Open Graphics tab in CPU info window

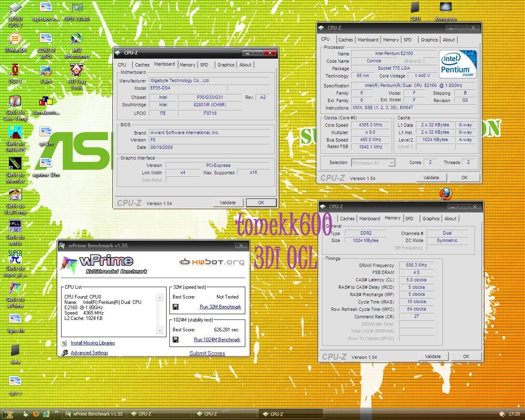(429, 40)
